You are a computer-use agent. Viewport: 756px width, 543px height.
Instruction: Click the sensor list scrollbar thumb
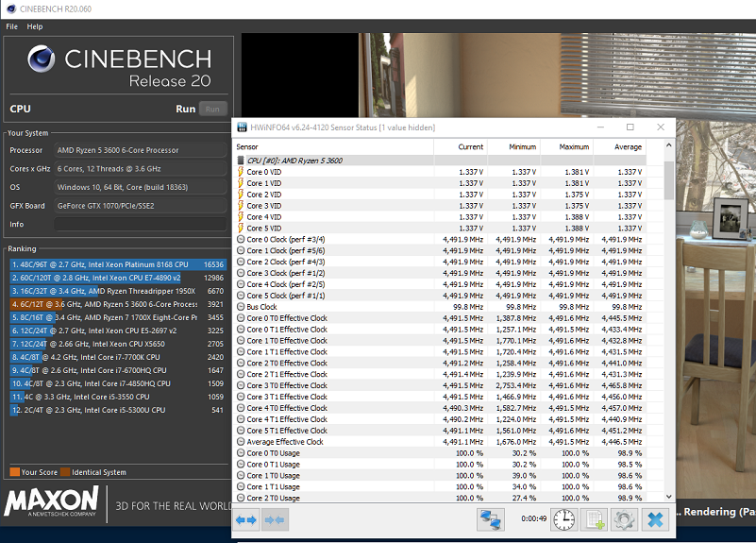click(x=669, y=180)
